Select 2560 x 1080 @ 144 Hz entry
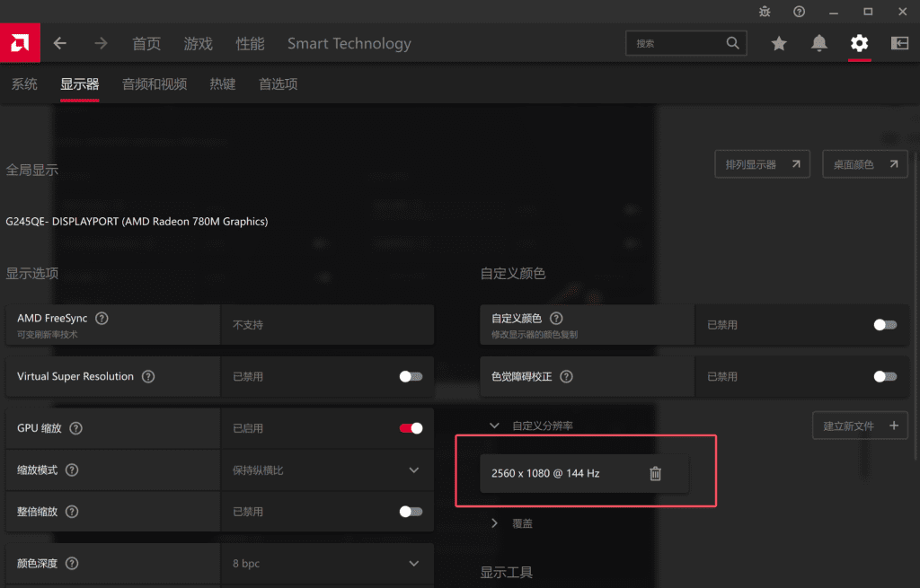The image size is (920, 588). pyautogui.click(x=584, y=473)
